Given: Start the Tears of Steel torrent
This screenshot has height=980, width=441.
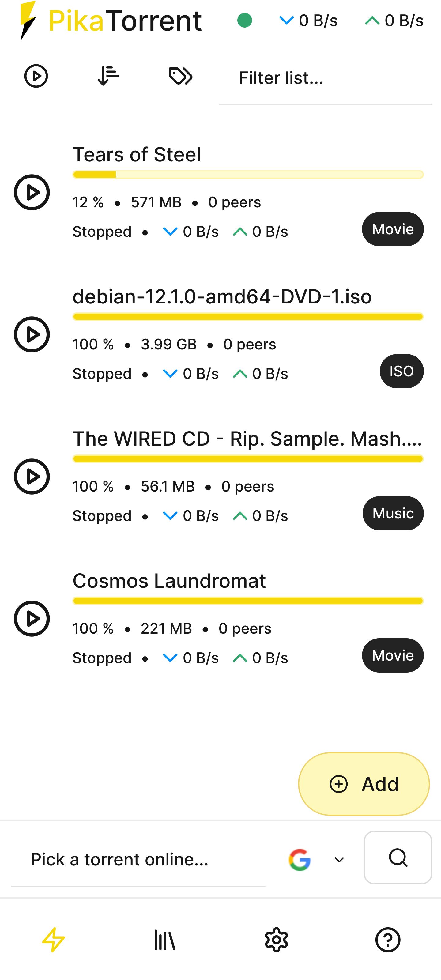Looking at the screenshot, I should point(32,192).
